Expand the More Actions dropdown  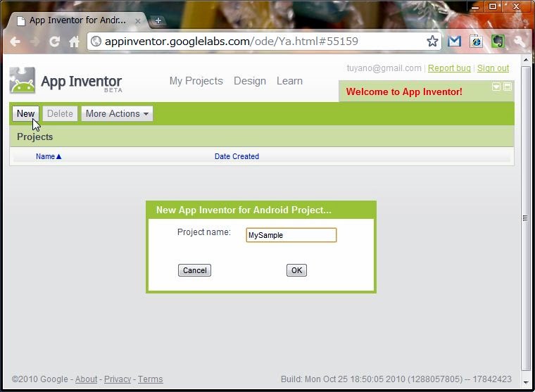[117, 114]
